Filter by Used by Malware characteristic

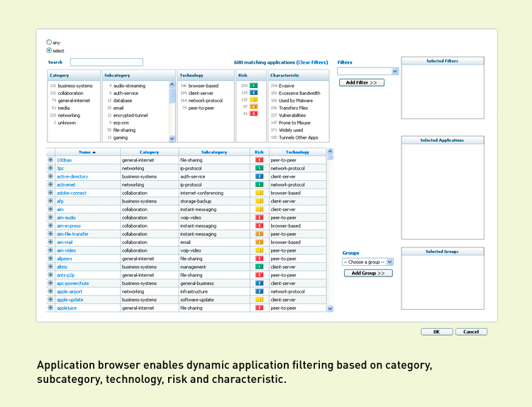296,101
